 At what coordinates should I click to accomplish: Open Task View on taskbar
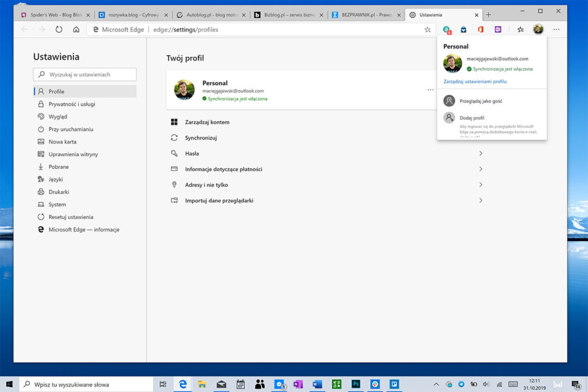163,384
